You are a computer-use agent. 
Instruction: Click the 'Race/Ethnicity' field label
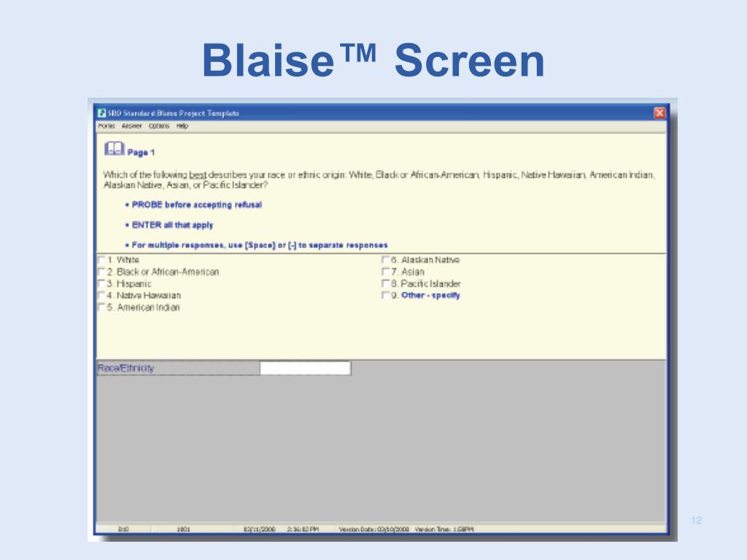125,368
